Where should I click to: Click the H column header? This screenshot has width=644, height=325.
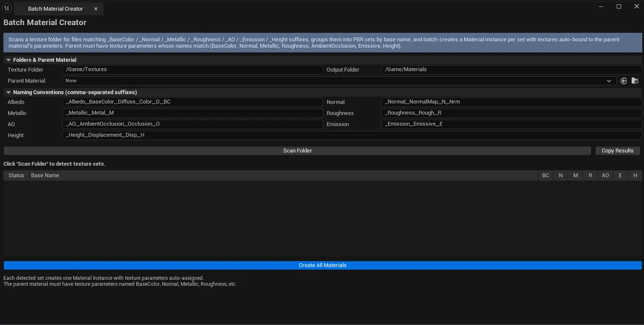pyautogui.click(x=635, y=175)
